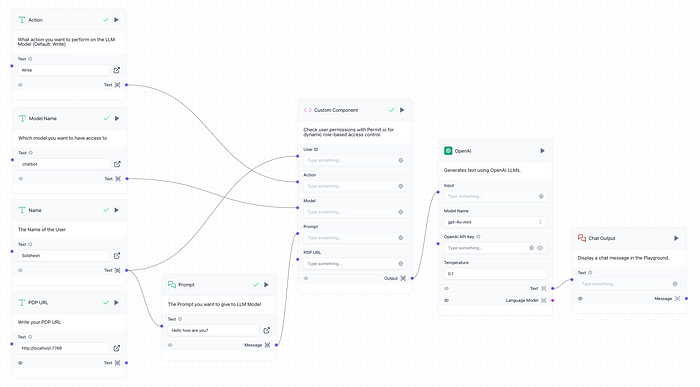Image resolution: width=700 pixels, height=387 pixels.
Task: Open expanded editor for Model Name text field
Action: pos(117,164)
